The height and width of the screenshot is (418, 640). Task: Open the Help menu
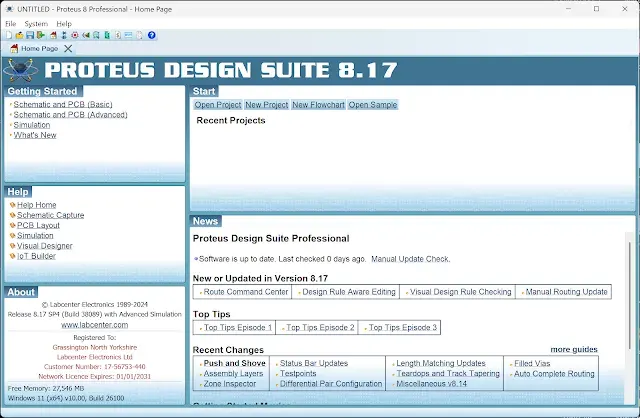click(x=64, y=24)
